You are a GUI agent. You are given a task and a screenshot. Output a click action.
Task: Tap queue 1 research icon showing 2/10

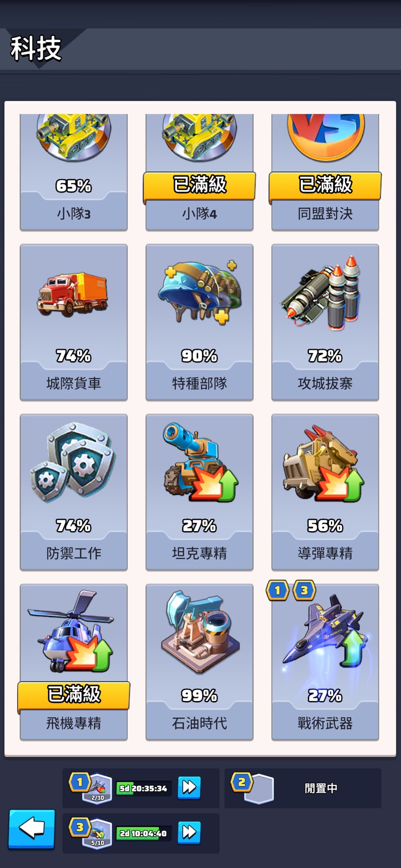point(97,788)
